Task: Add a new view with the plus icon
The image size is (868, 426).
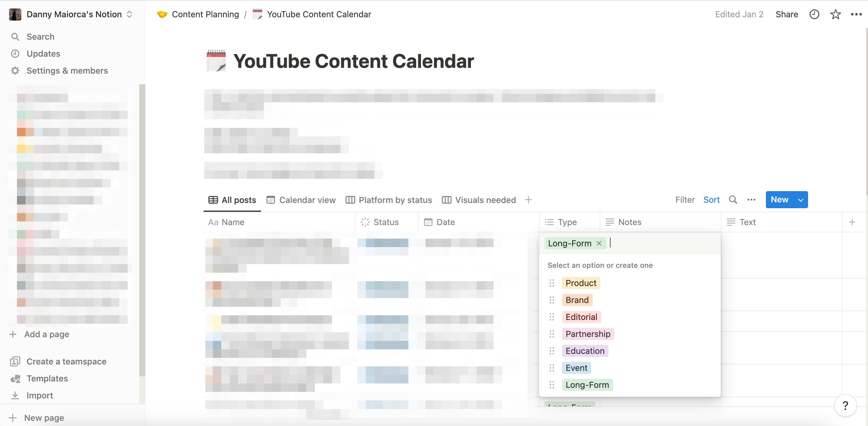Action: pyautogui.click(x=528, y=200)
